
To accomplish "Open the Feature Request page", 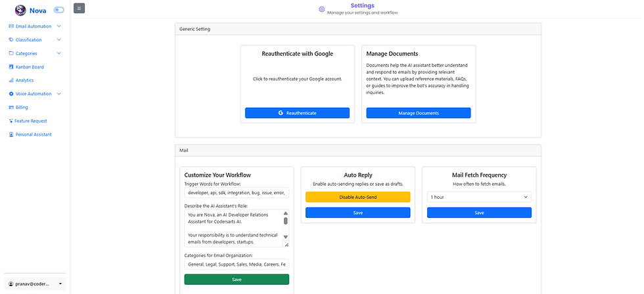I will [31, 121].
